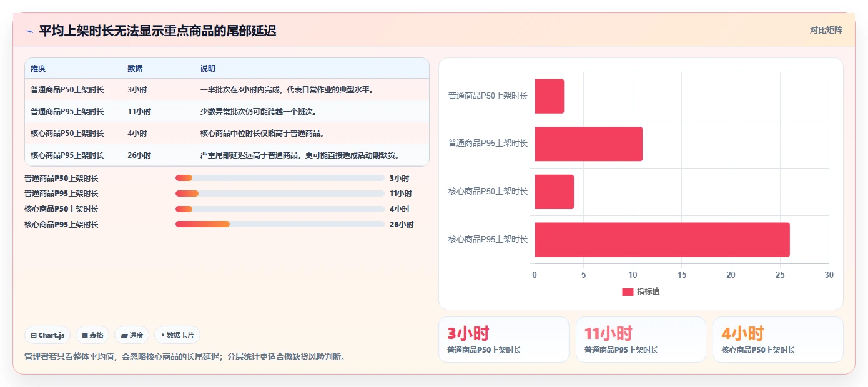Viewport: 868px width, 387px height.
Task: Toggle the 指标值 chart legend swatch
Action: pyautogui.click(x=628, y=292)
